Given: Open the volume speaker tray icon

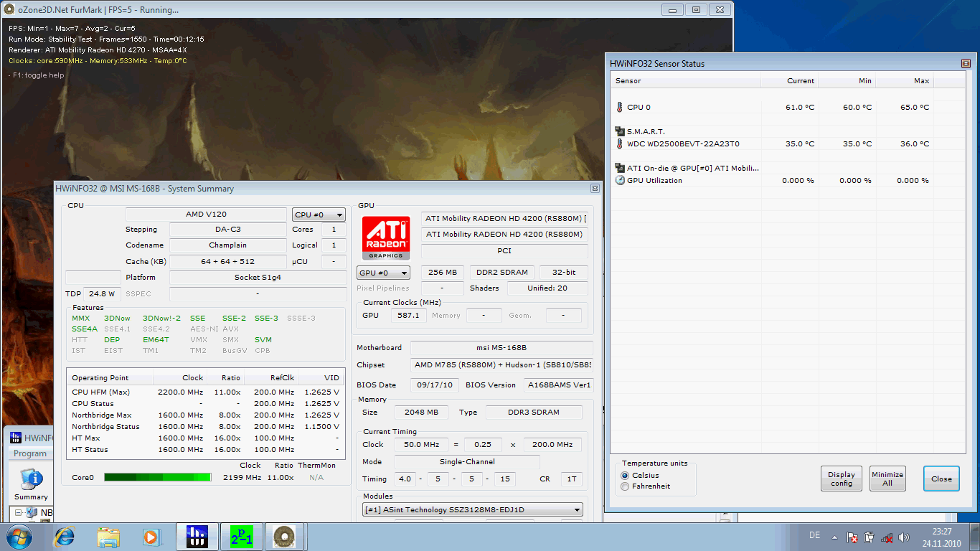Looking at the screenshot, I should (x=904, y=537).
